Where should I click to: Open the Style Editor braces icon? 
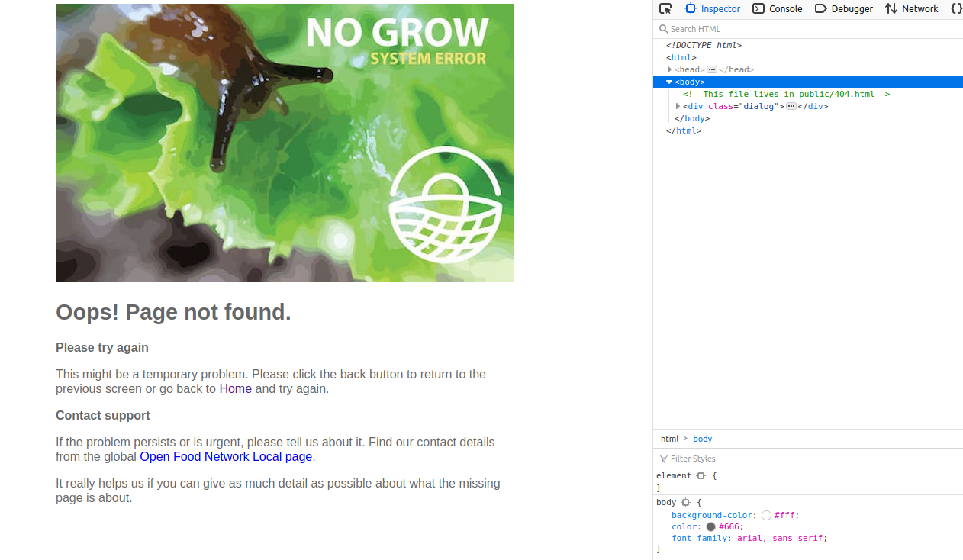coord(956,8)
